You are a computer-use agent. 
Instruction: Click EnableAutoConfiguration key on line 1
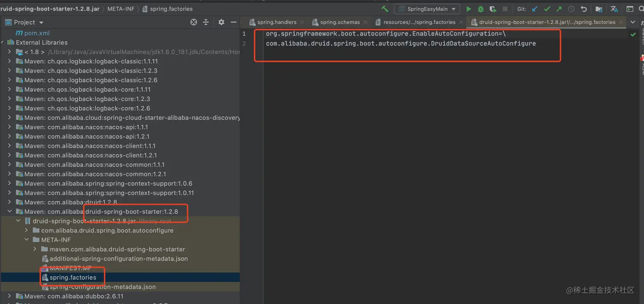[454, 33]
